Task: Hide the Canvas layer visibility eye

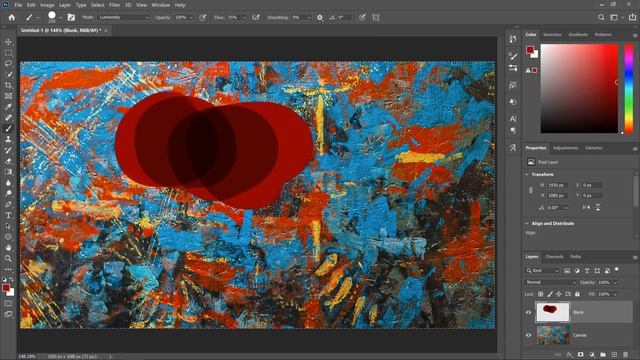Action: tap(529, 335)
